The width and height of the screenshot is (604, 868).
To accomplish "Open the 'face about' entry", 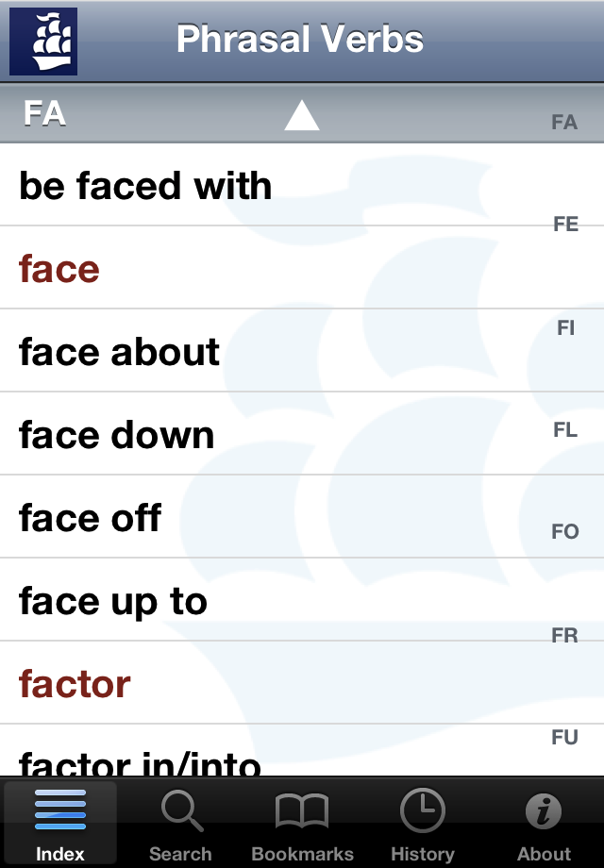I will [120, 352].
